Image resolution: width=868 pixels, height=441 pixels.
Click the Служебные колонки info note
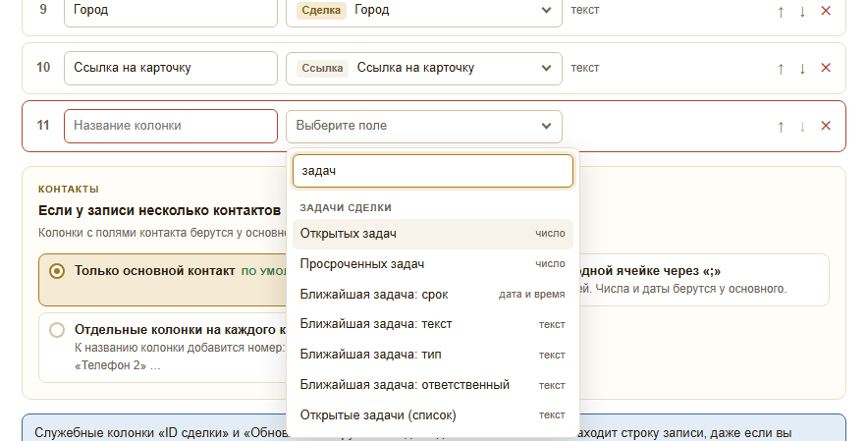tap(434, 427)
